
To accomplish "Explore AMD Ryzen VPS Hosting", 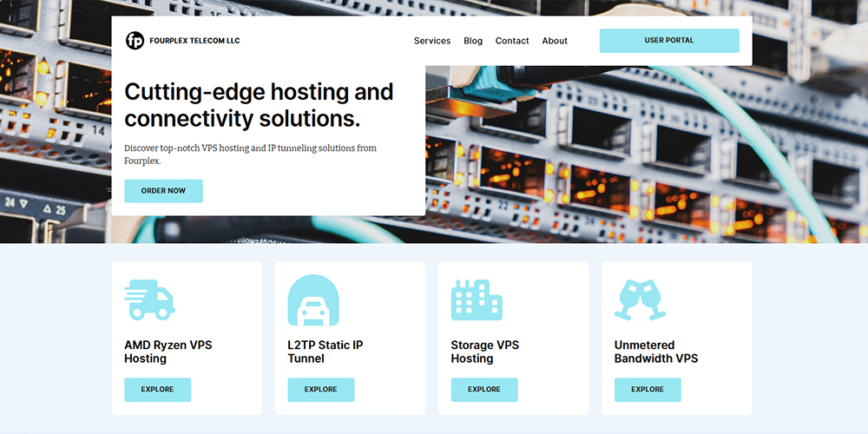I will (x=157, y=390).
